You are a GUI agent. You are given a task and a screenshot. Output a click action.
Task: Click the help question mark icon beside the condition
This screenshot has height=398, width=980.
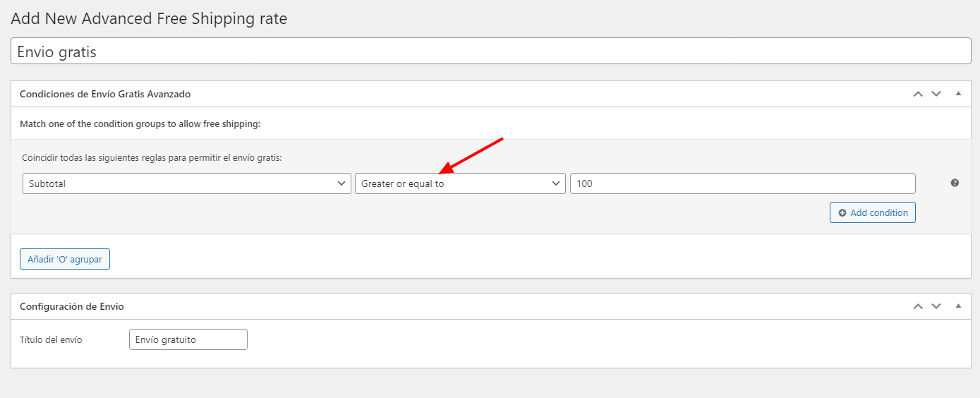955,183
